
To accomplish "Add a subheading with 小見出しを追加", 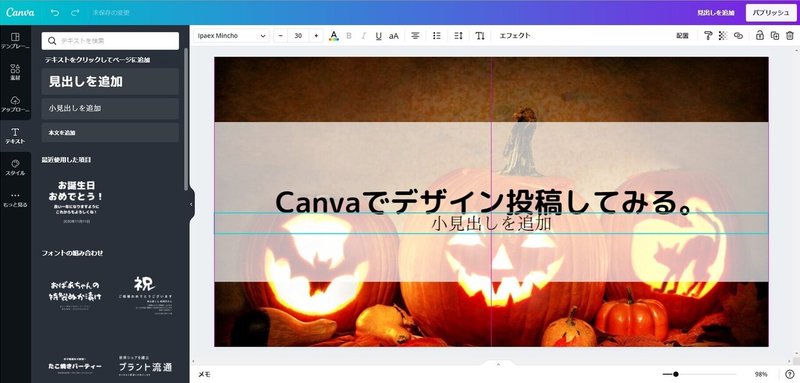I will [110, 108].
